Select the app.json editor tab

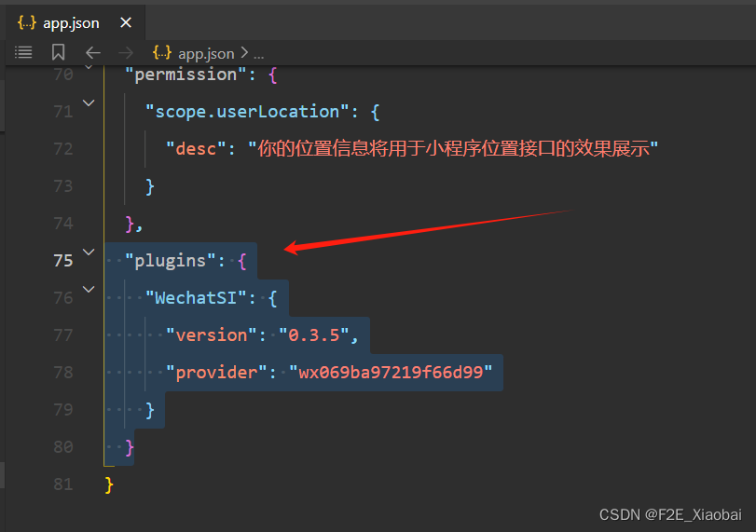pyautogui.click(x=76, y=22)
